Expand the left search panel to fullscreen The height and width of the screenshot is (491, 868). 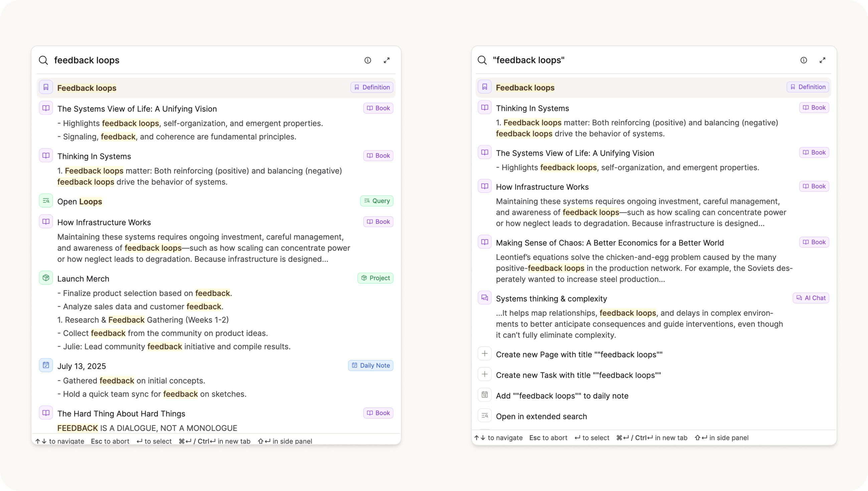pos(387,60)
